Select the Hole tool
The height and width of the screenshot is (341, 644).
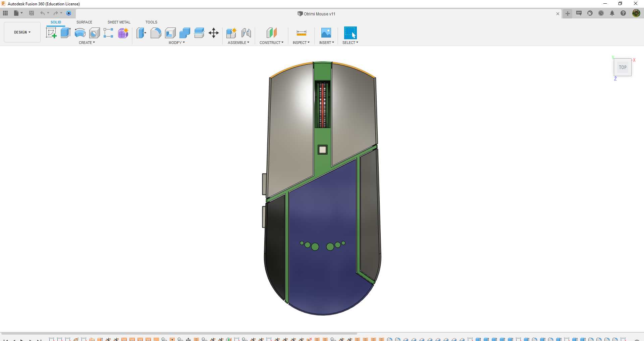click(95, 33)
